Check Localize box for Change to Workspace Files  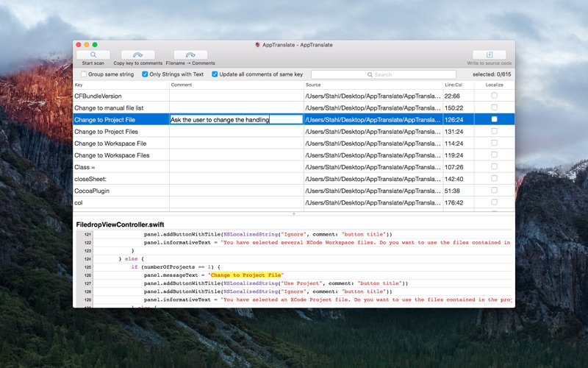pyautogui.click(x=494, y=155)
